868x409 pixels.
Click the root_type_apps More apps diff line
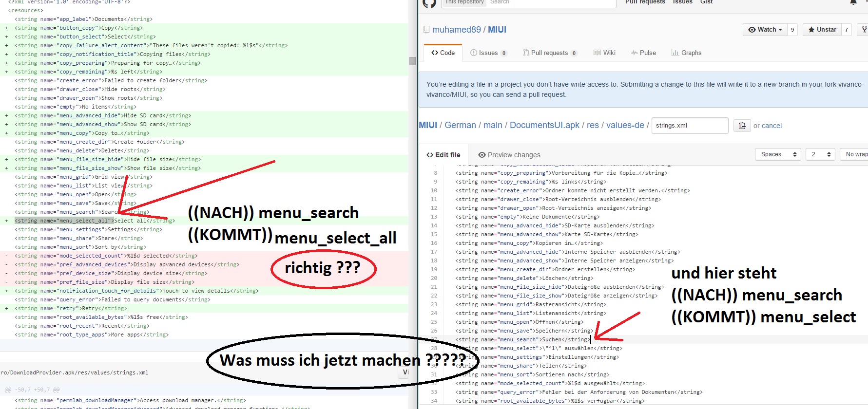tap(92, 335)
